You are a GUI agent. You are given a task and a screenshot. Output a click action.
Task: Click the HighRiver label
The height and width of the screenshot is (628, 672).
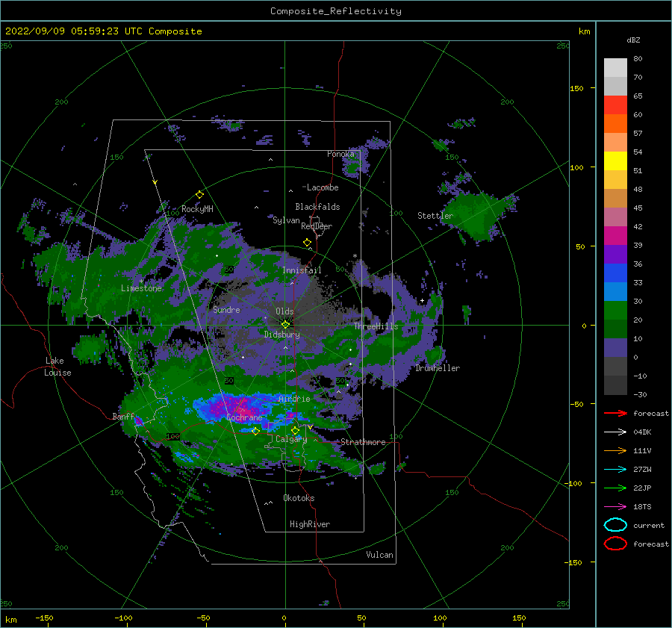(x=310, y=524)
